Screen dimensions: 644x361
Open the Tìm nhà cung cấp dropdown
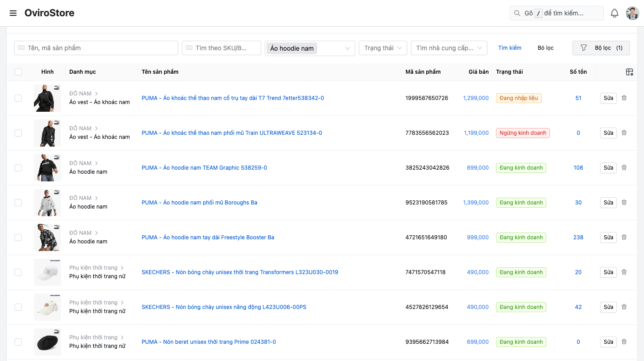coord(449,48)
